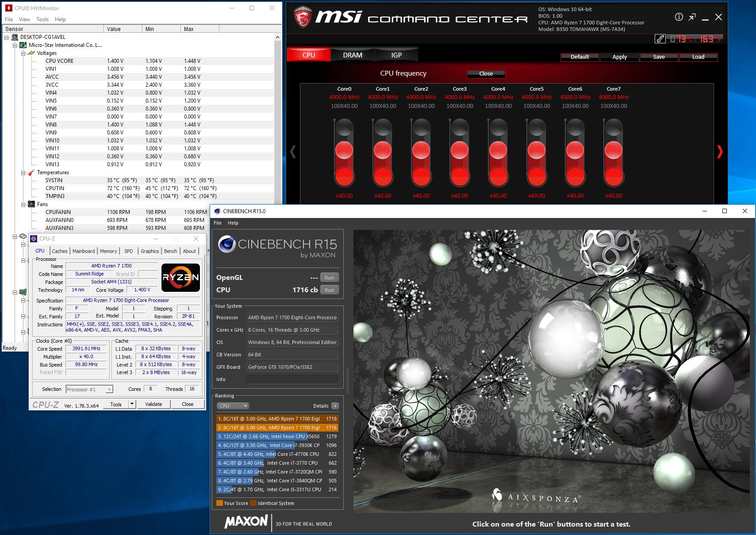Switch to the IGP tab in Command Center

coord(396,55)
